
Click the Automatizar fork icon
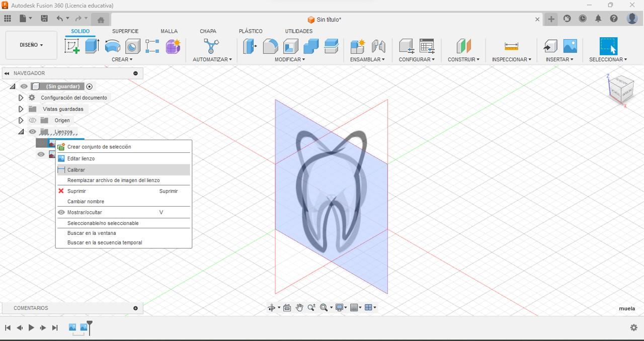point(211,46)
